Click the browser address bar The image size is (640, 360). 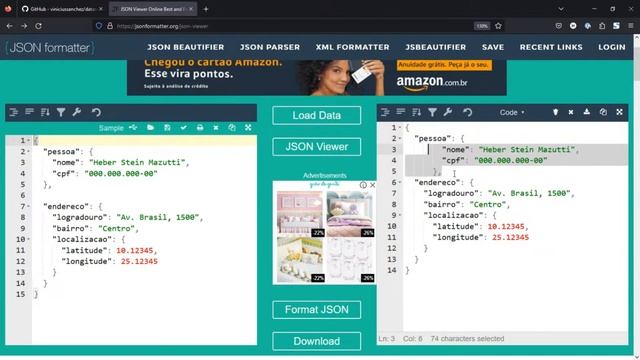click(286, 26)
